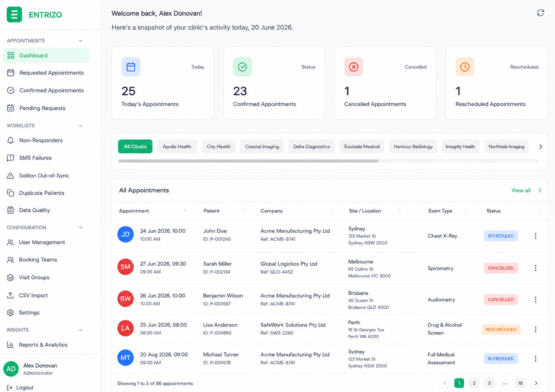The width and height of the screenshot is (555, 392).
Task: Filter by Apollo Health clinic
Action: [x=177, y=147]
